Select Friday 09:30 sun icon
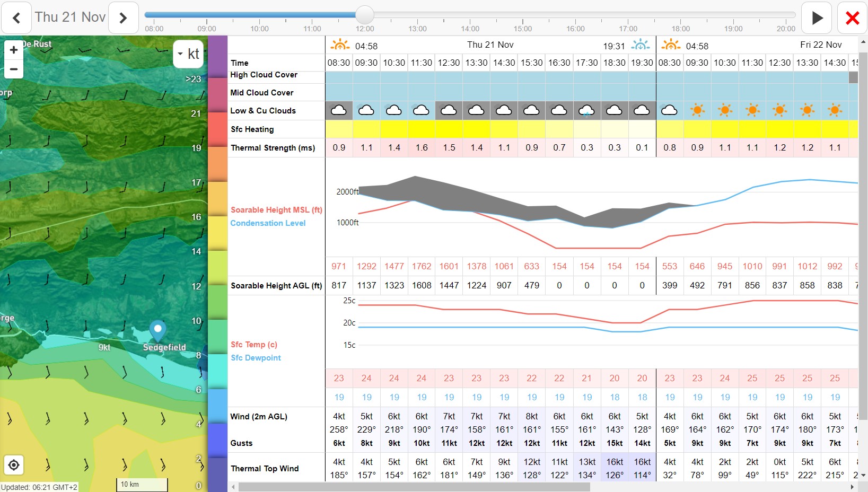 pos(697,110)
